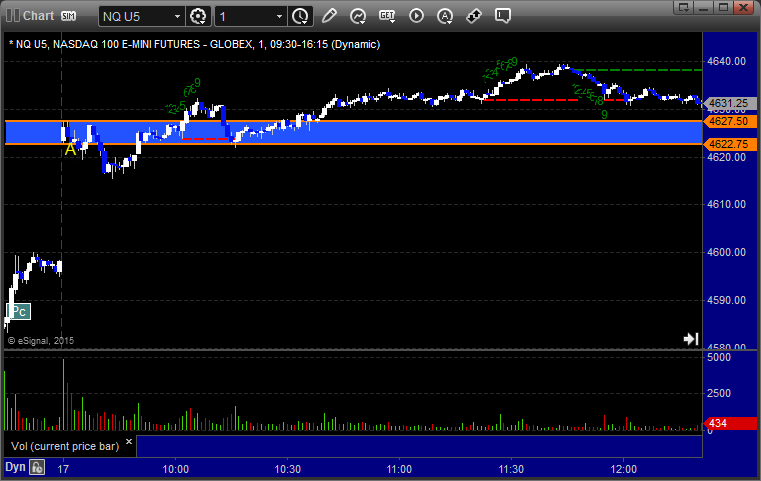Open the GET tools menu
Viewport: 761px width, 481px height.
[387, 16]
